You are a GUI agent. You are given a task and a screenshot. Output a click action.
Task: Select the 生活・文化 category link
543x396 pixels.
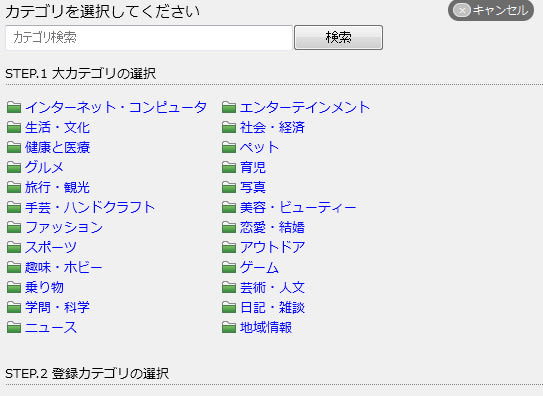coord(57,127)
